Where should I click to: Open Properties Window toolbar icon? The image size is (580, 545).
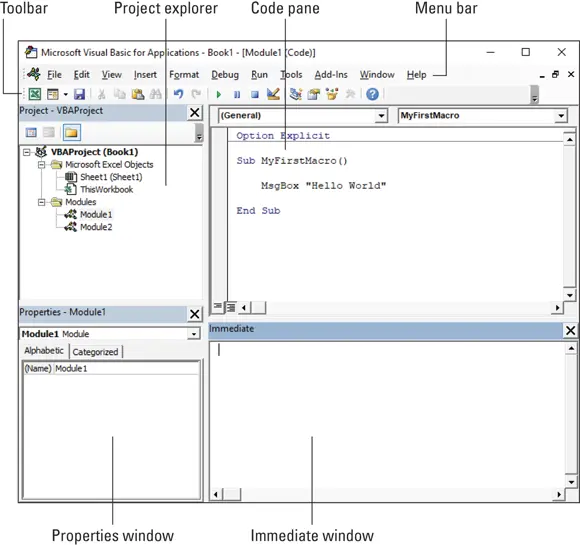(x=313, y=94)
